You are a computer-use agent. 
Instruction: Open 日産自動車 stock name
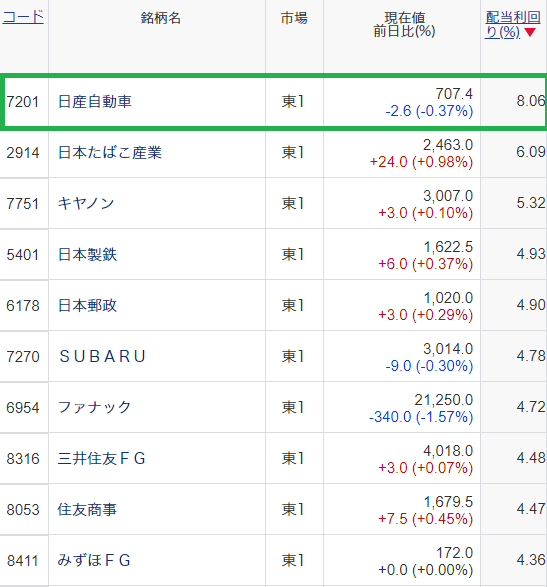[95, 102]
